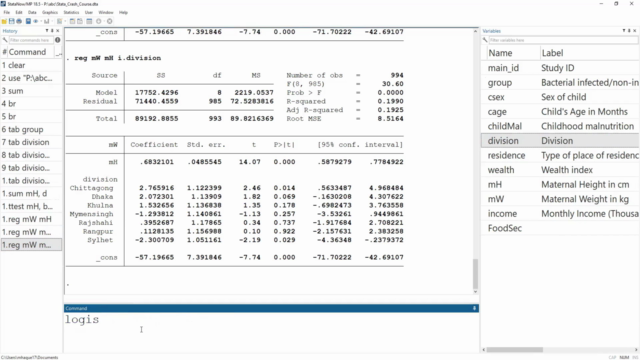
Task: Click the History panel filter funnel icon
Action: (47, 31)
